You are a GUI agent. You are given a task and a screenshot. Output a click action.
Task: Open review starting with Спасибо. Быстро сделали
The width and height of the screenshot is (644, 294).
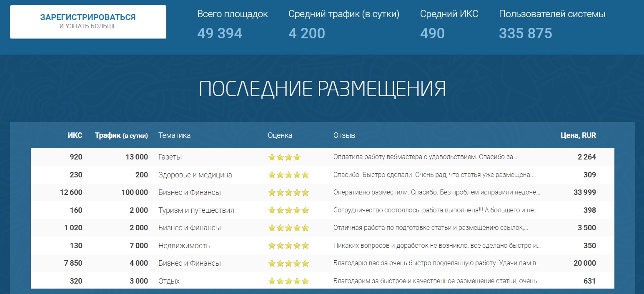pos(435,175)
